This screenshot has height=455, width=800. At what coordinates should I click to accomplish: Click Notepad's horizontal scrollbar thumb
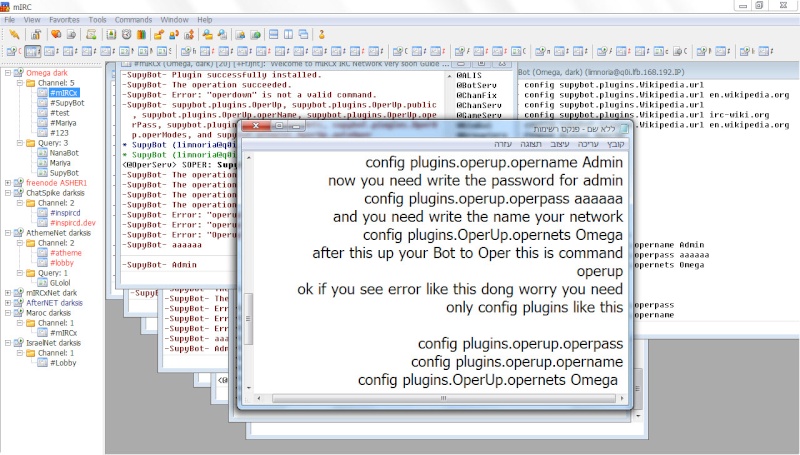pos(444,398)
